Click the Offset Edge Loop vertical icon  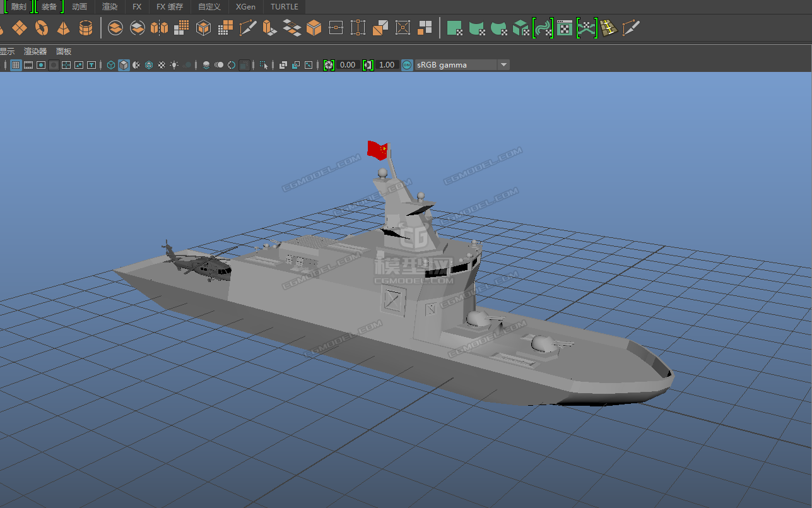[358, 28]
